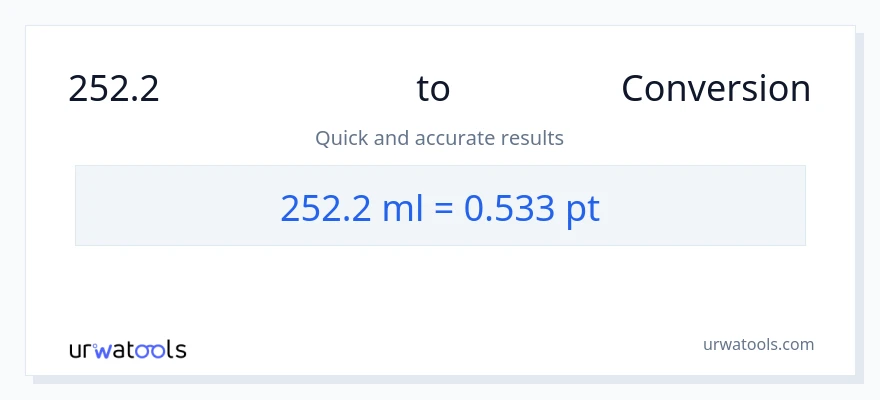Image resolution: width=880 pixels, height=400 pixels.
Task: Click the "pt" unit in the result
Action: (x=583, y=208)
